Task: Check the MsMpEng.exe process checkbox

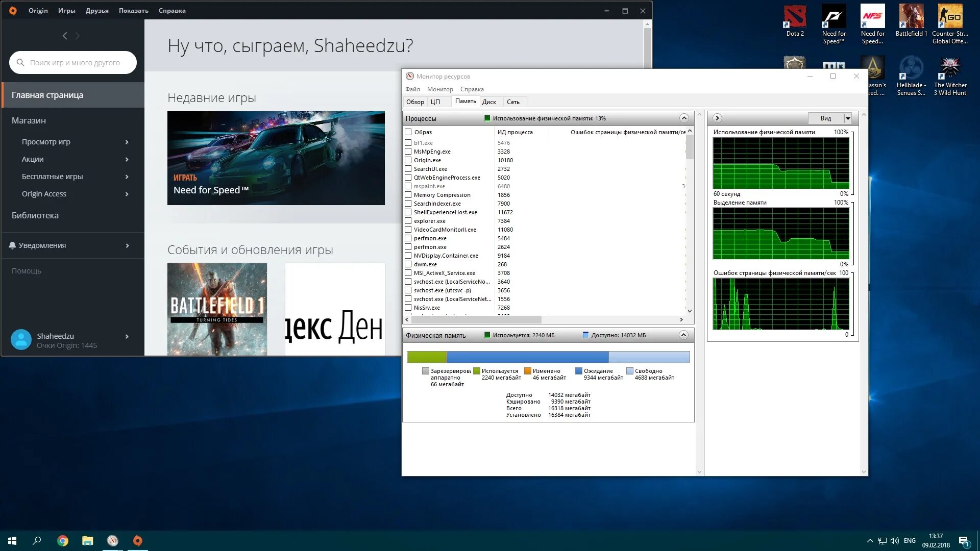Action: pos(408,152)
